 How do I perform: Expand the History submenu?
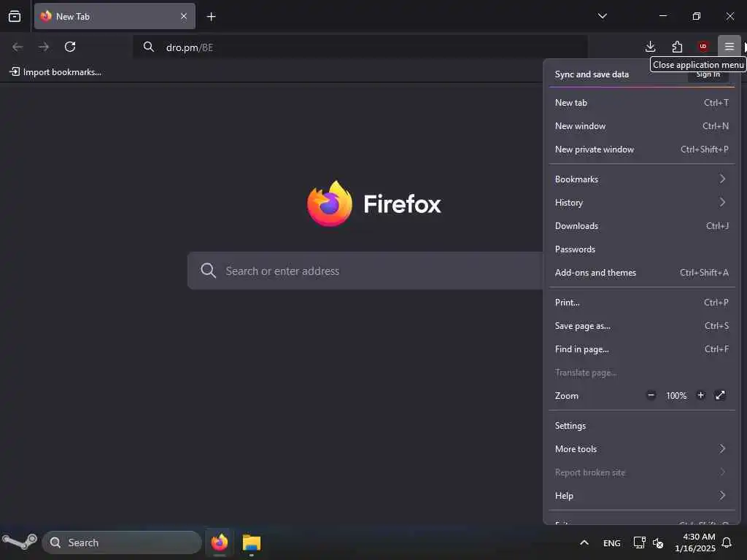pyautogui.click(x=642, y=203)
